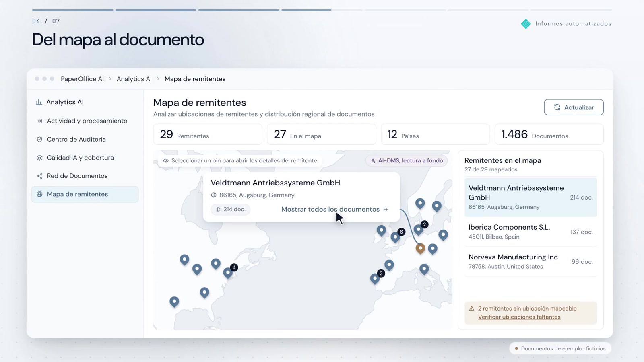Open Mostrar todos los documentos link
The image size is (644, 362).
point(334,209)
